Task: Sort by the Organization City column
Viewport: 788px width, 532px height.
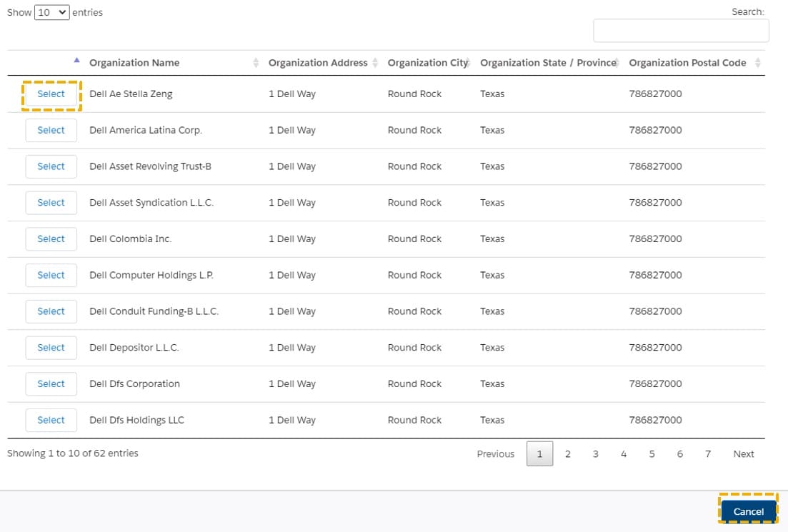Action: click(428, 63)
